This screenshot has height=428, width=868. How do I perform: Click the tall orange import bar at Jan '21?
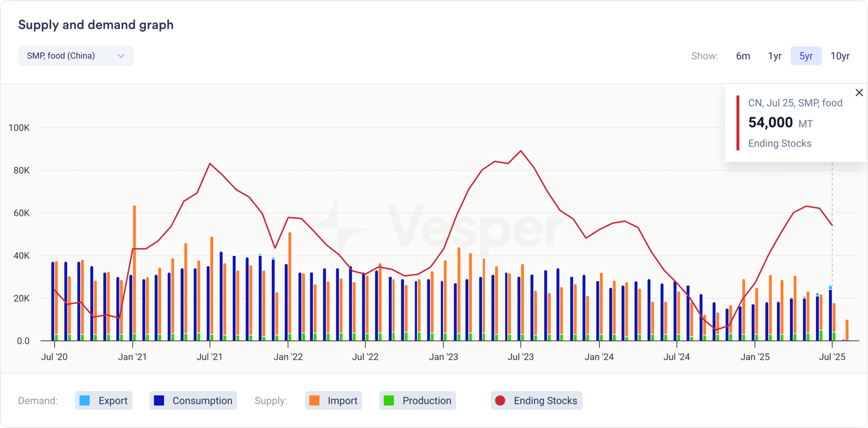click(135, 271)
